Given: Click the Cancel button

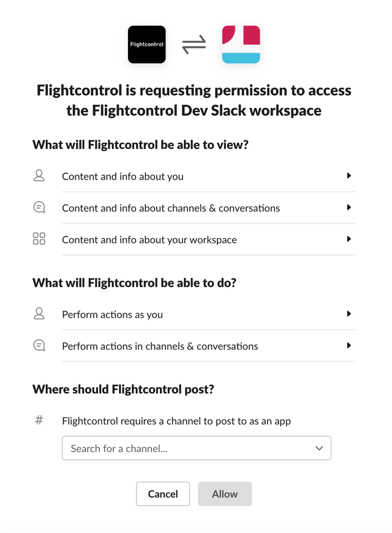Looking at the screenshot, I should 163,494.
